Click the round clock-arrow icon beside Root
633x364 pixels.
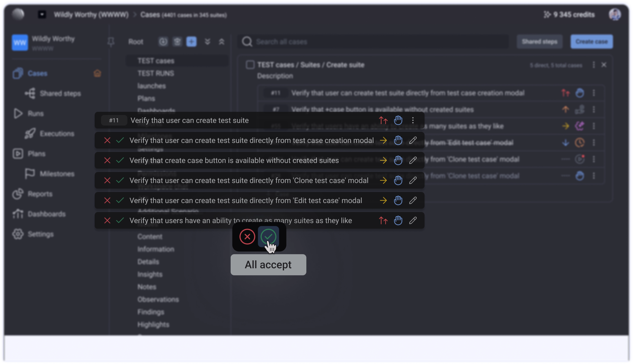coord(163,41)
